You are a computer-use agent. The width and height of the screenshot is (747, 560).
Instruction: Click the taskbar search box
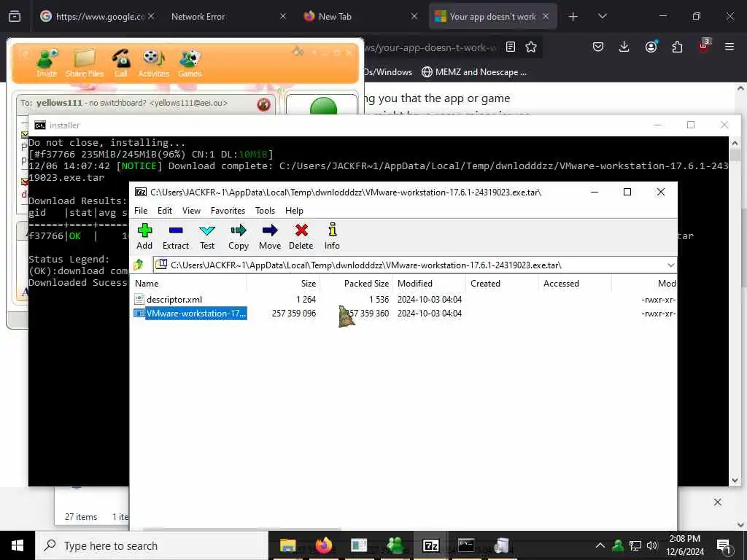click(x=152, y=545)
